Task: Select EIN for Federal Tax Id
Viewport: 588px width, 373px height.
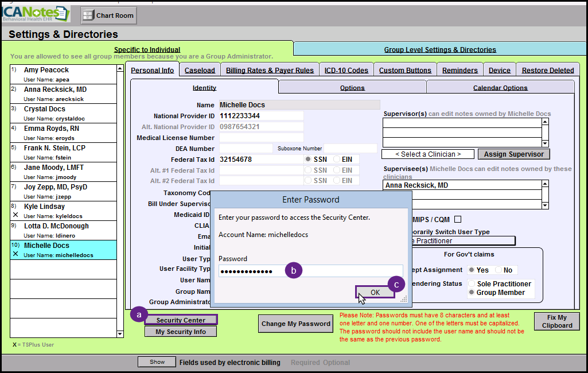Action: coord(337,159)
